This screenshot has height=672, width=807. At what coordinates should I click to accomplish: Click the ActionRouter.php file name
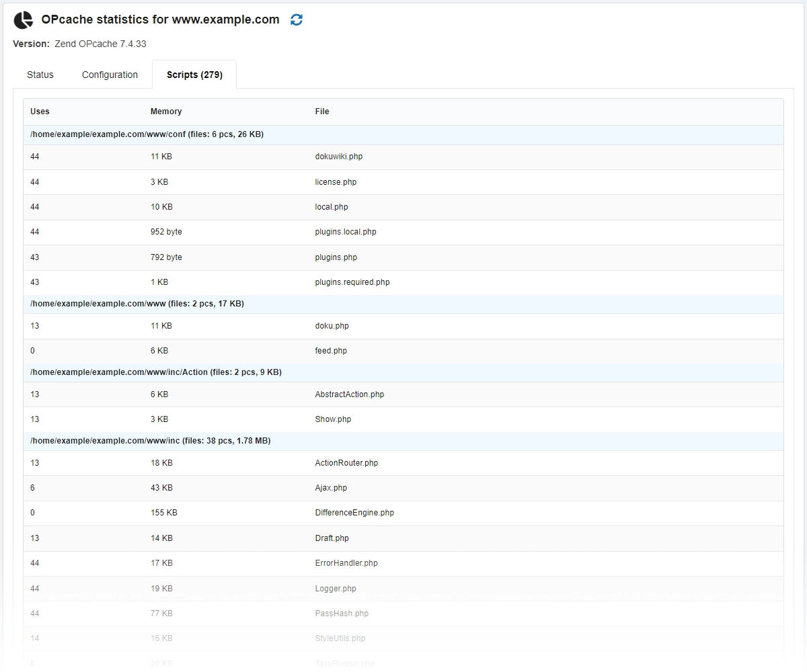[346, 463]
